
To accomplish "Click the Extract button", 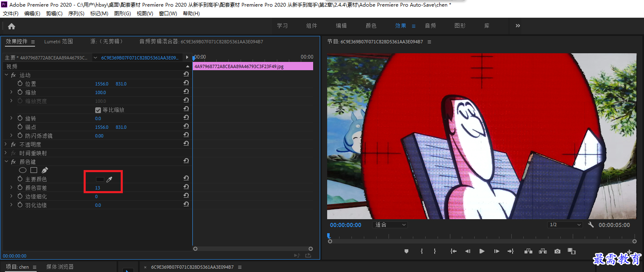I will pyautogui.click(x=543, y=251).
